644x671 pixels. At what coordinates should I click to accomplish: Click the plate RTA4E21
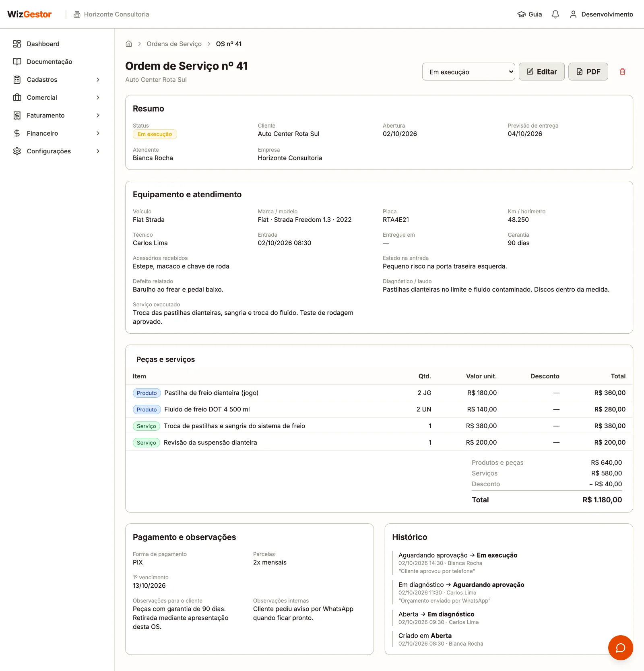(x=396, y=220)
